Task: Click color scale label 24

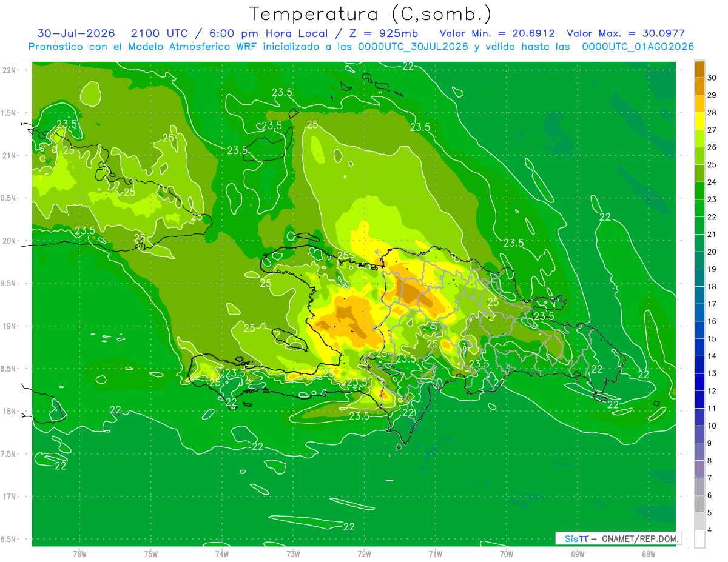Action: [x=712, y=182]
